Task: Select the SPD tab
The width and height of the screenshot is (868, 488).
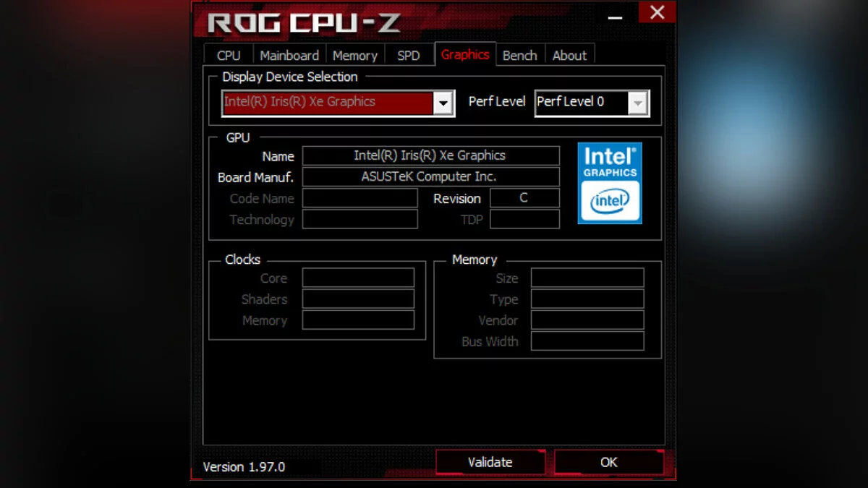Action: [409, 56]
